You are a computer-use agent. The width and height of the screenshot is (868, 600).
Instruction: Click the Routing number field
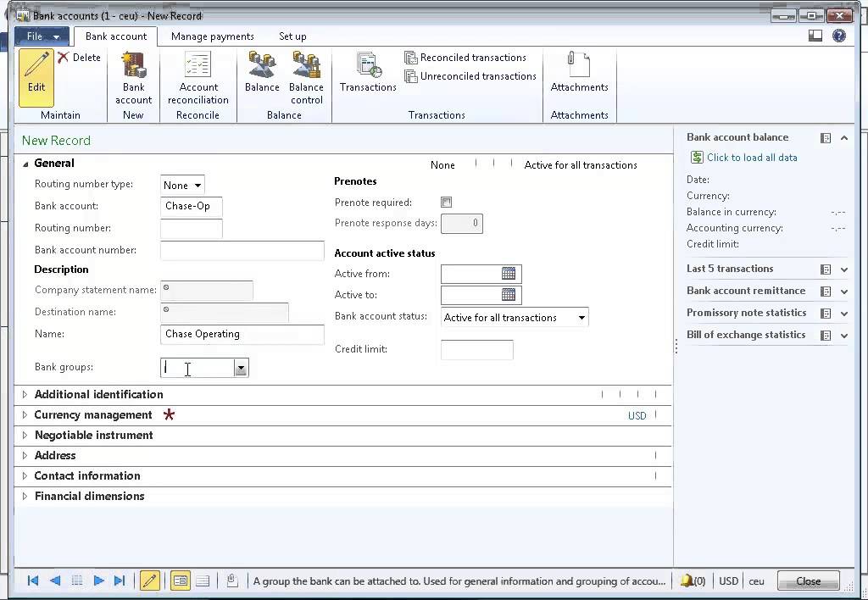coord(191,228)
